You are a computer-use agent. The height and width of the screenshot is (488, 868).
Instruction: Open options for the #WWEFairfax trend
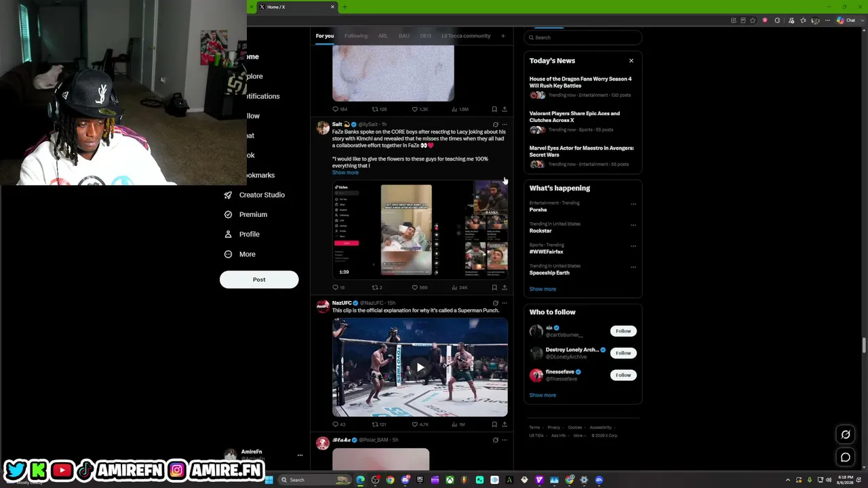coord(633,246)
